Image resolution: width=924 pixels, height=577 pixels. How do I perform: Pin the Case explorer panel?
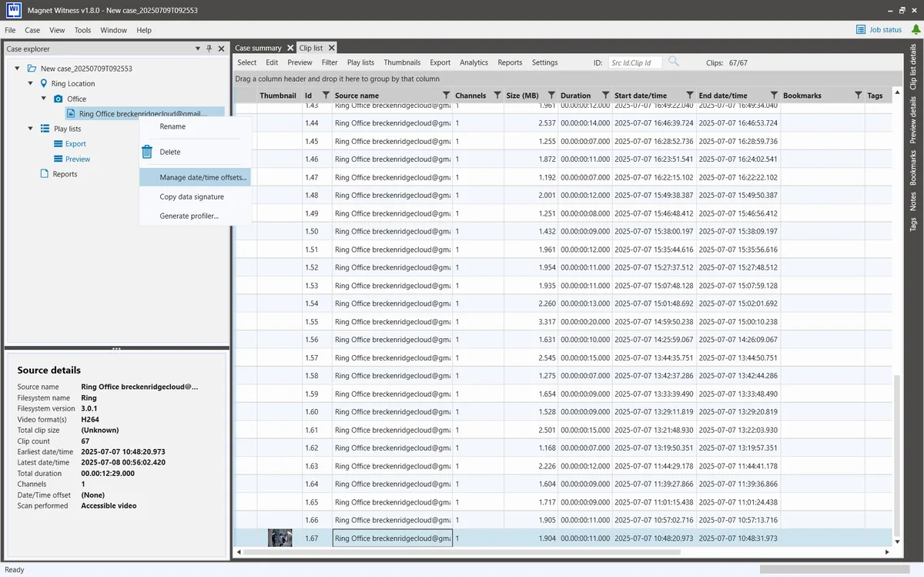pyautogui.click(x=209, y=49)
